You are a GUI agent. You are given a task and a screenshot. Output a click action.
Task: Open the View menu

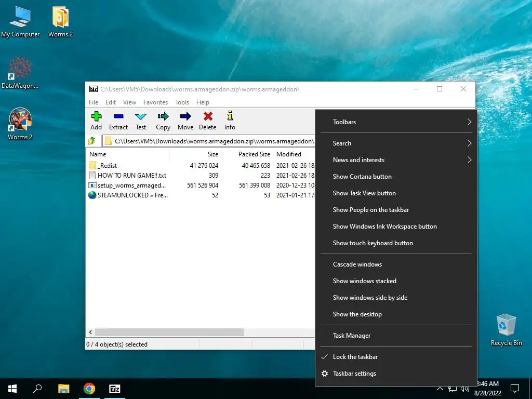click(x=129, y=102)
